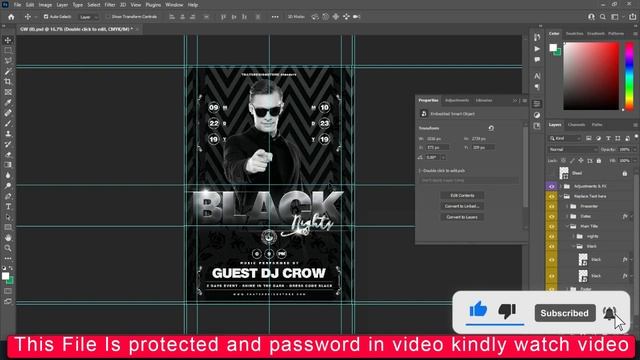This screenshot has width=640, height=360.
Task: Hide the Dates group
Action: (x=551, y=216)
